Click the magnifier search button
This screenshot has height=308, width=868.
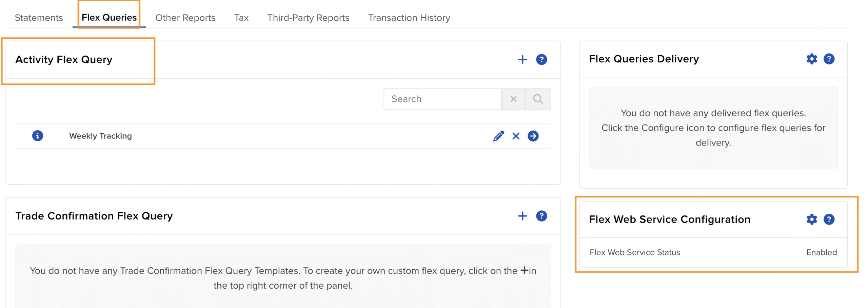click(538, 99)
